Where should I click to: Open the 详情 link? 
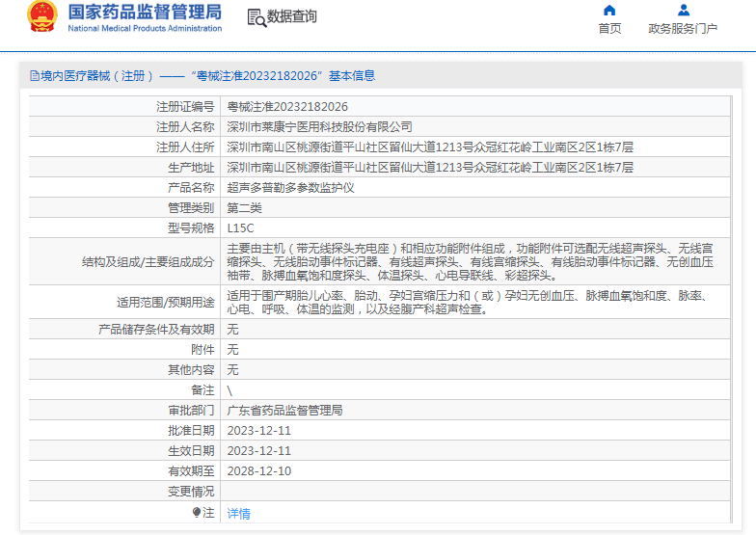click(x=239, y=513)
